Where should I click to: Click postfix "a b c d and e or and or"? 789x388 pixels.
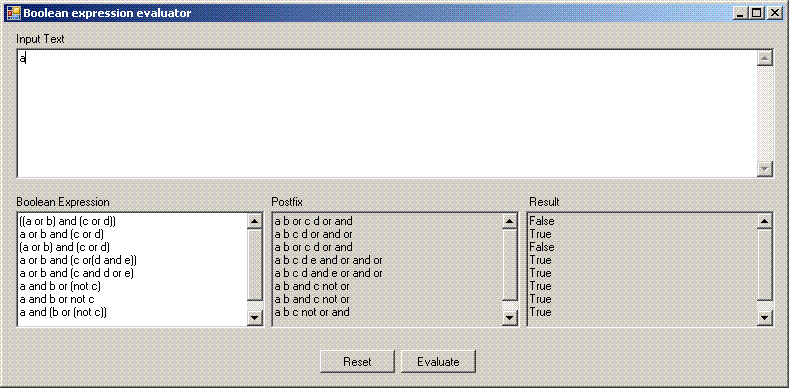(328, 273)
